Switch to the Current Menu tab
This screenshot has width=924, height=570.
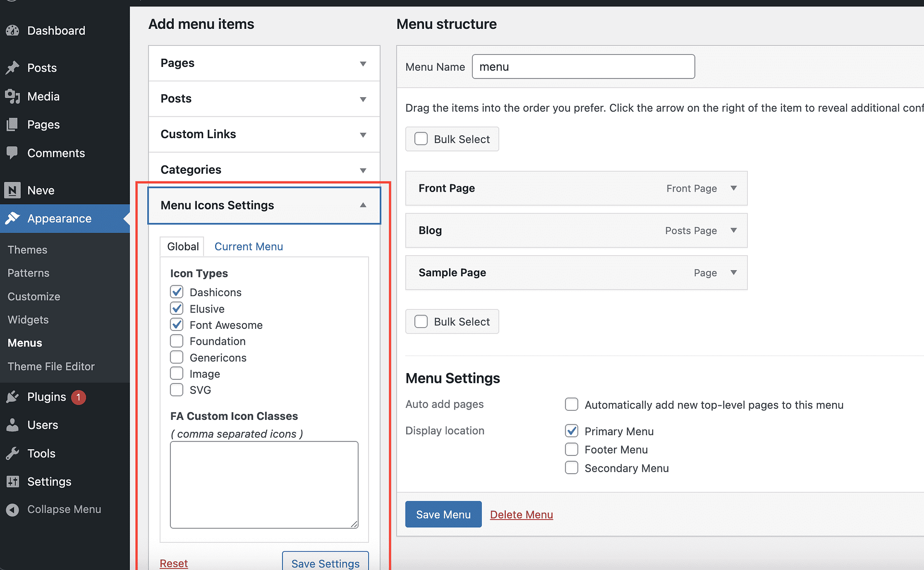pyautogui.click(x=248, y=246)
